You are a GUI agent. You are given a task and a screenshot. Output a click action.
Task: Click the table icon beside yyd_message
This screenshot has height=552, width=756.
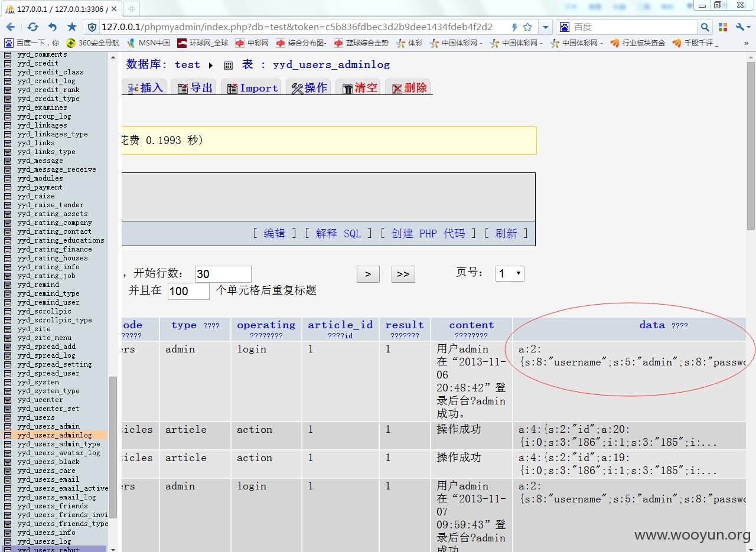[8, 161]
